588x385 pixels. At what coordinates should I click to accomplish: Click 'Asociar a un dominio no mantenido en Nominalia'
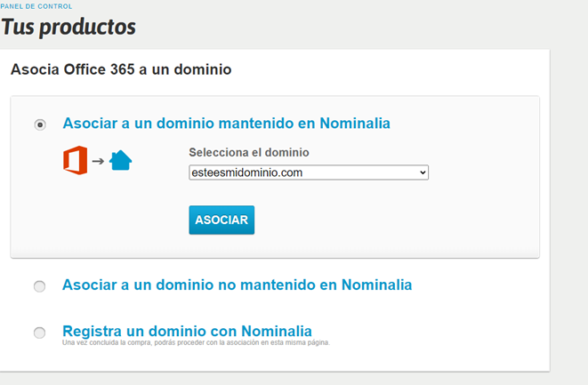tap(237, 285)
